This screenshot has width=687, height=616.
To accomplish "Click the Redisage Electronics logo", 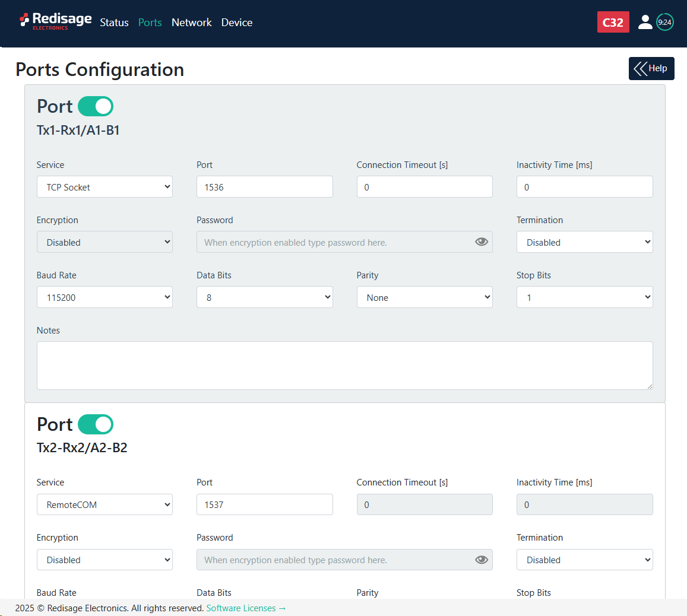I will [56, 21].
